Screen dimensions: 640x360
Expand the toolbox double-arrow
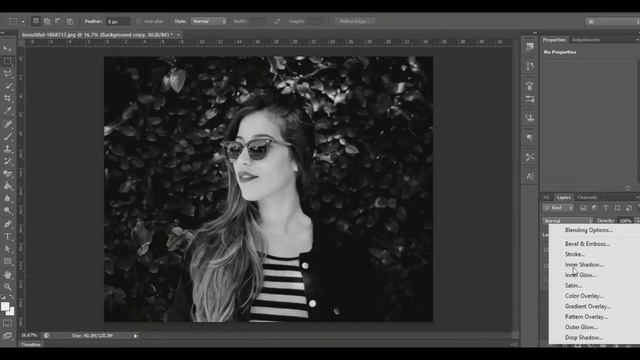[3, 33]
